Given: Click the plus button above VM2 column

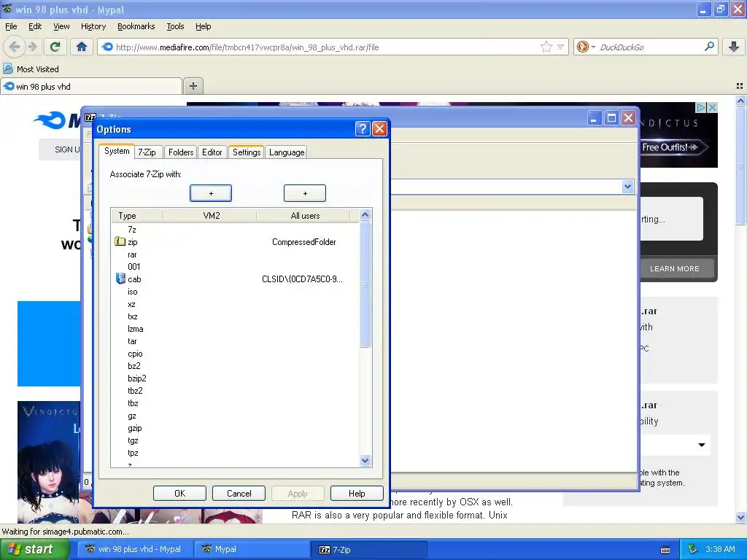Looking at the screenshot, I should point(211,193).
